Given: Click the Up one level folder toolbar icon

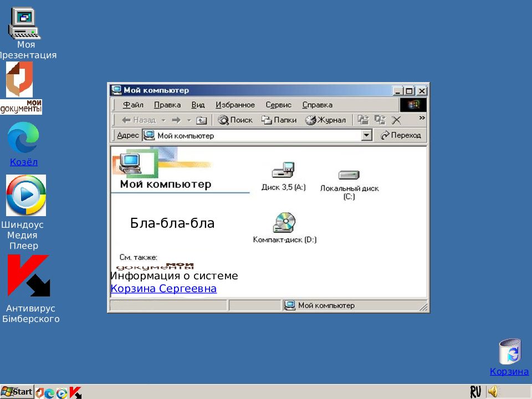Looking at the screenshot, I should click(x=202, y=120).
